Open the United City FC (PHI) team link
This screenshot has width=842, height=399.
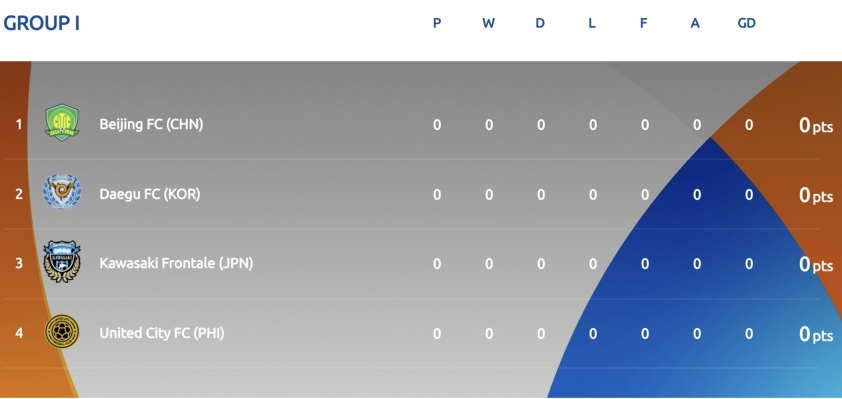162,333
